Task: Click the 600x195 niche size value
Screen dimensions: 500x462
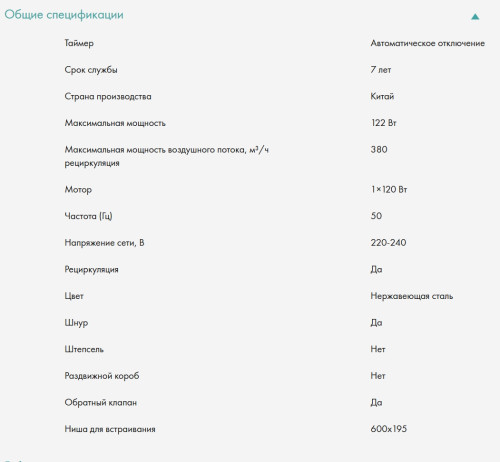Action: [389, 429]
